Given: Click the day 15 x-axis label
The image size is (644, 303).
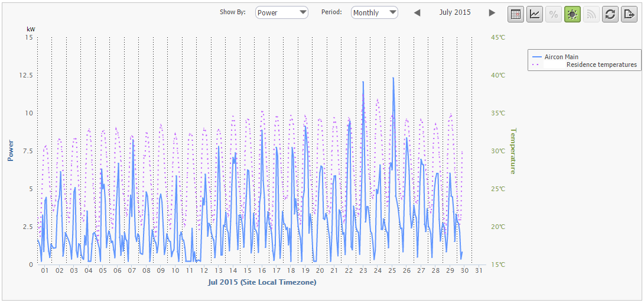Looking at the screenshot, I should tap(248, 270).
